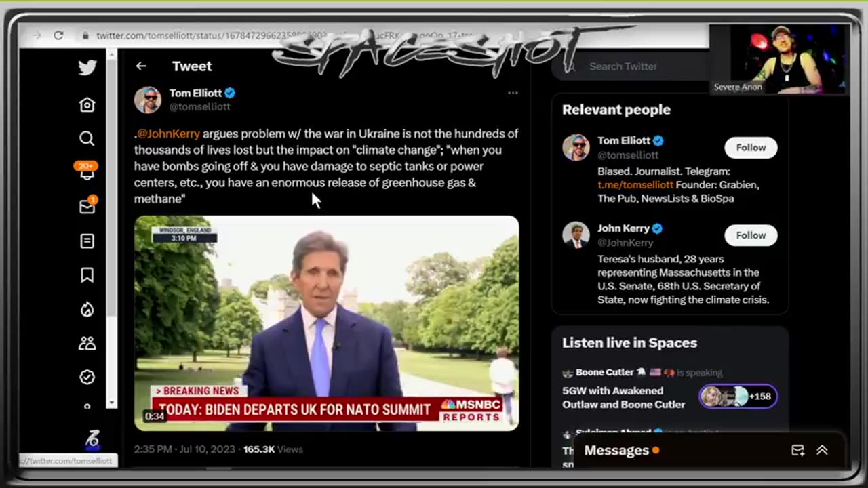Image resolution: width=868 pixels, height=488 pixels.
Task: Open Notifications bell with 20+ badge
Action: [x=87, y=171]
